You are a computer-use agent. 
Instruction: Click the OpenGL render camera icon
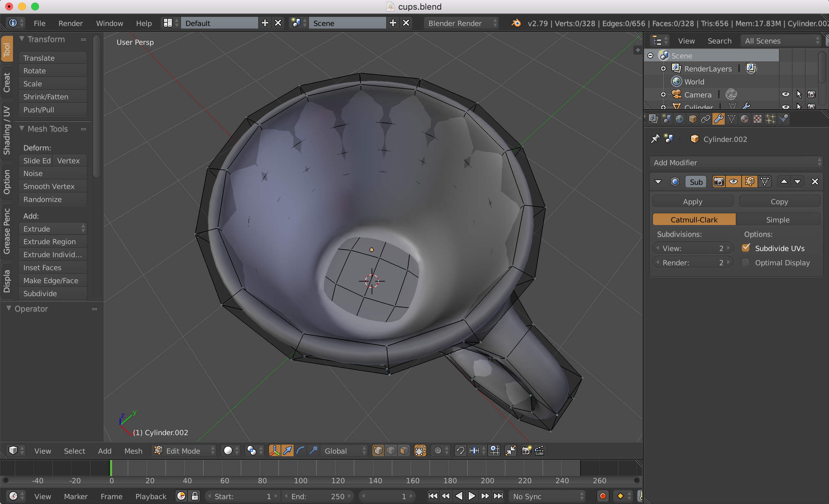526,450
